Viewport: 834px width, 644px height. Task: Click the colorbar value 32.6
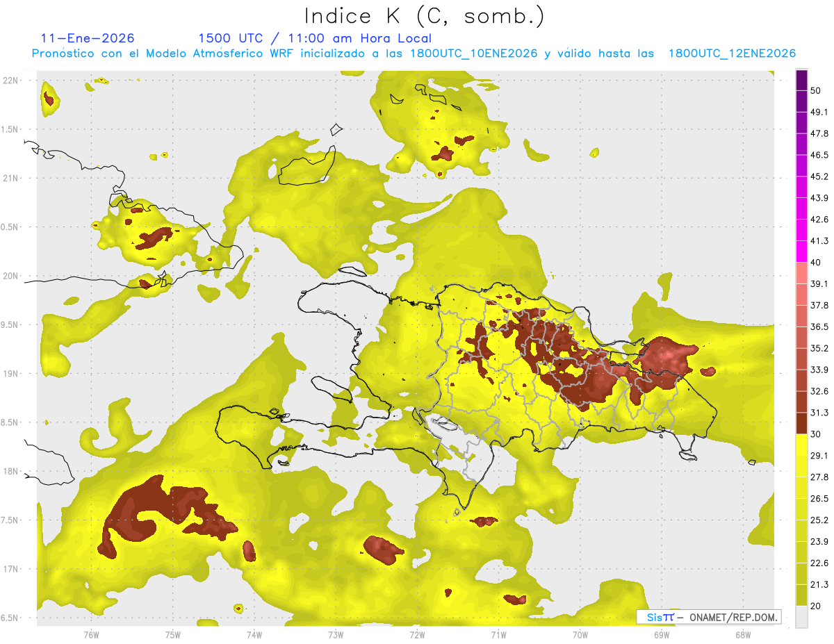click(819, 391)
